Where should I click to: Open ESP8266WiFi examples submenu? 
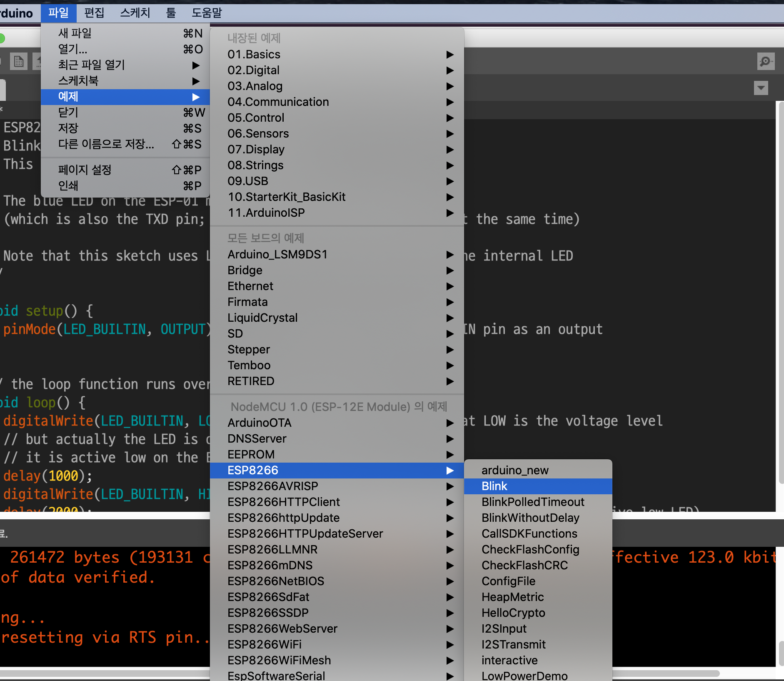coord(337,645)
